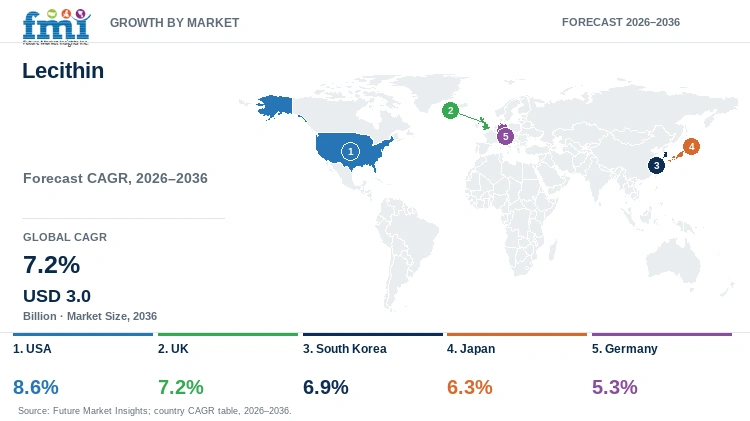The height and width of the screenshot is (421, 750).
Task: Click 'Billion · Market Size, 2036' text
Action: pos(90,316)
